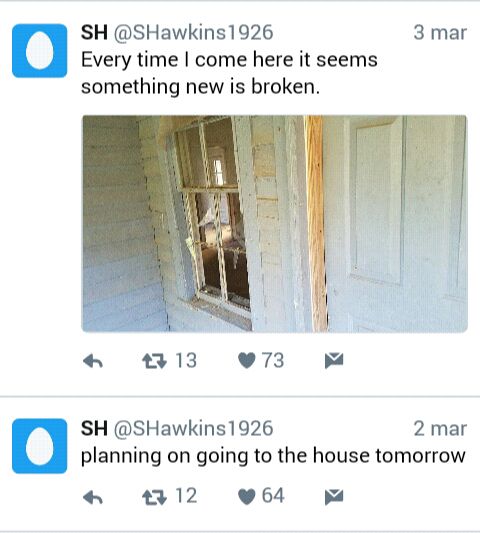
Task: Open egg avatar on the 3 mar tweet
Action: (x=39, y=51)
